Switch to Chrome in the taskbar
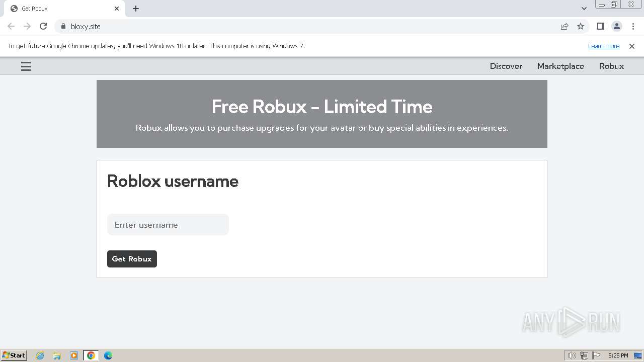Image resolution: width=644 pixels, height=362 pixels. [x=91, y=355]
